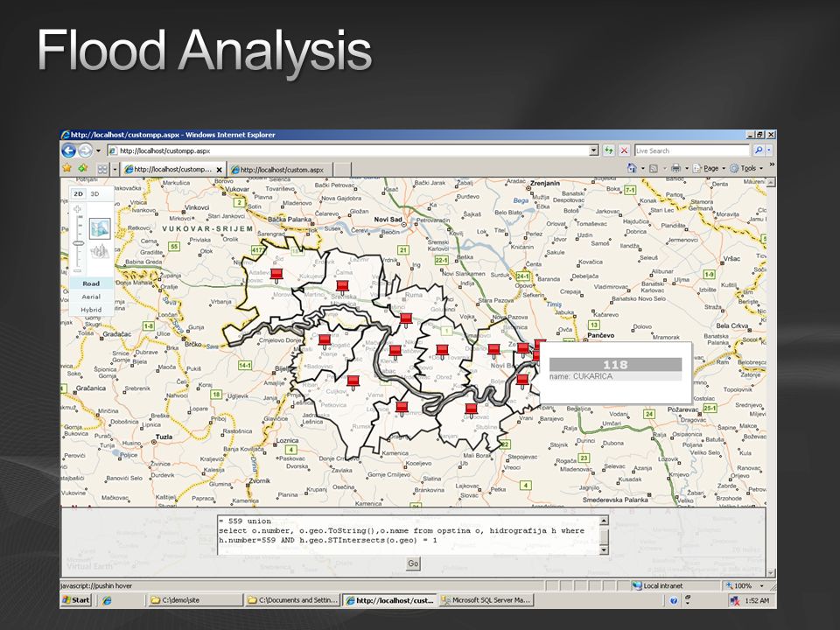Click the 118 header in popup
Image resolution: width=840 pixels, height=630 pixels.
click(x=615, y=365)
